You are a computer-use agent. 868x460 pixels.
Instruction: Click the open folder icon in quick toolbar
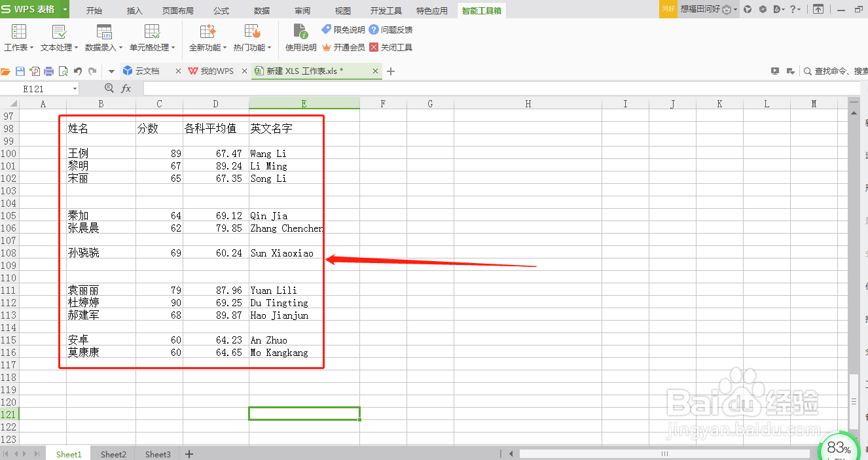(x=6, y=71)
